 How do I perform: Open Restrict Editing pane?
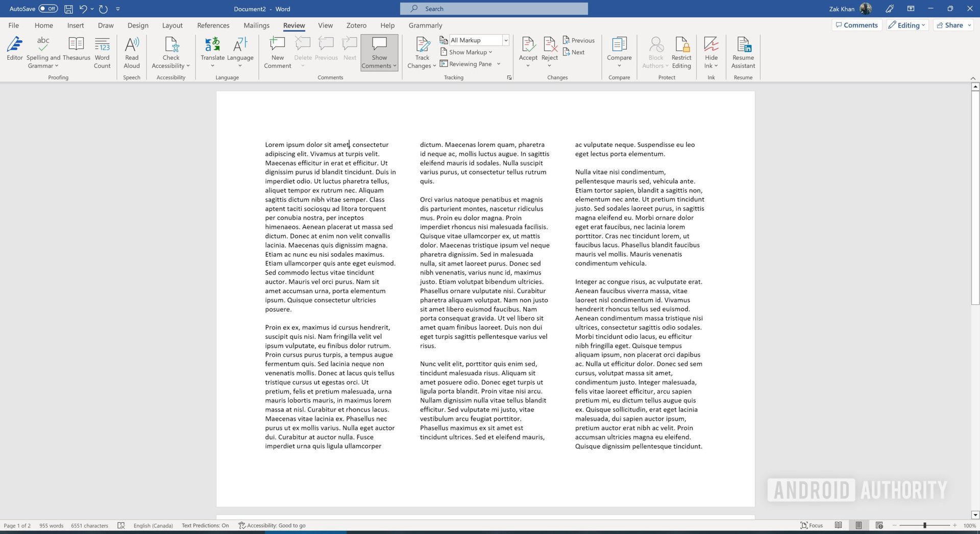681,52
